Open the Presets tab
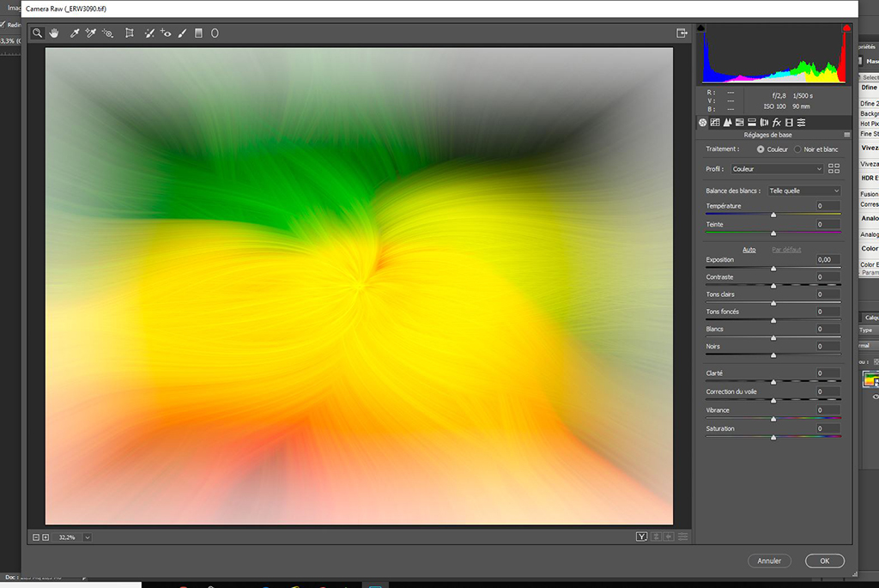 tap(802, 122)
